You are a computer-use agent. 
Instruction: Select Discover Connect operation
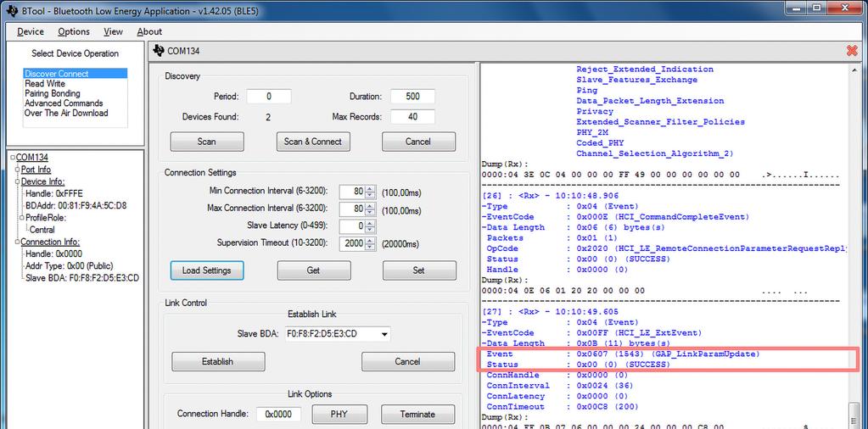76,74
